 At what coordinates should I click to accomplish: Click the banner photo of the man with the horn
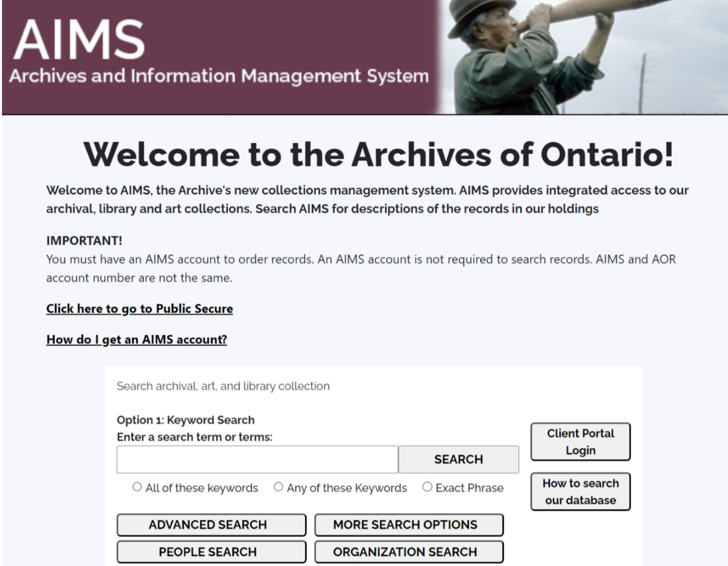(583, 57)
